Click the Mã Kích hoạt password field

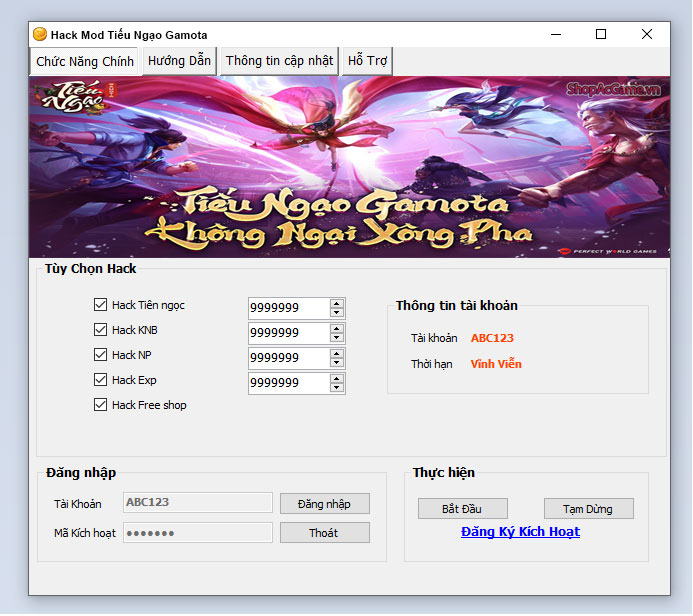(198, 532)
